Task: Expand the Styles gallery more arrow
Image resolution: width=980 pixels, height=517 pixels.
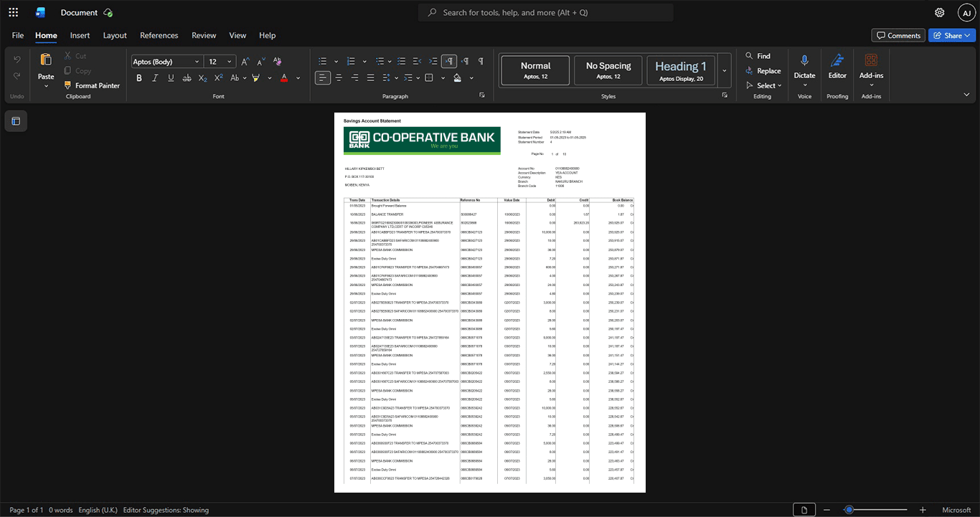Action: click(x=724, y=71)
